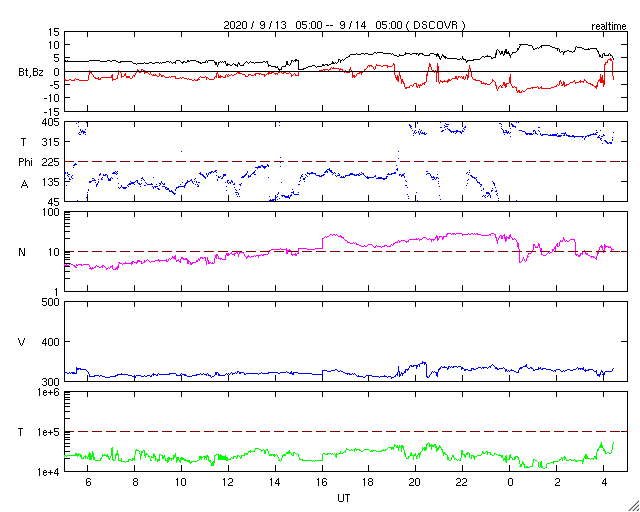This screenshot has width=640, height=512.
Task: Click the '225' tick on Phi panel
Action: [51, 162]
